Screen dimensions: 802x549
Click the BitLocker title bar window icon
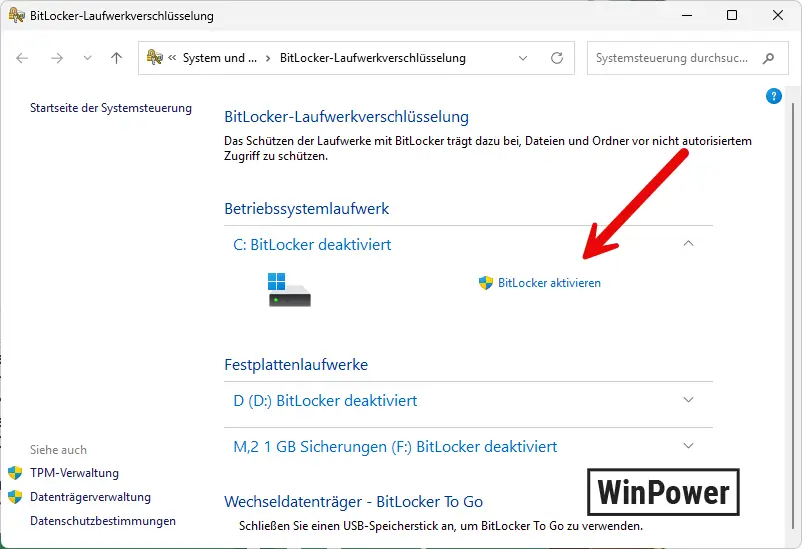point(16,15)
